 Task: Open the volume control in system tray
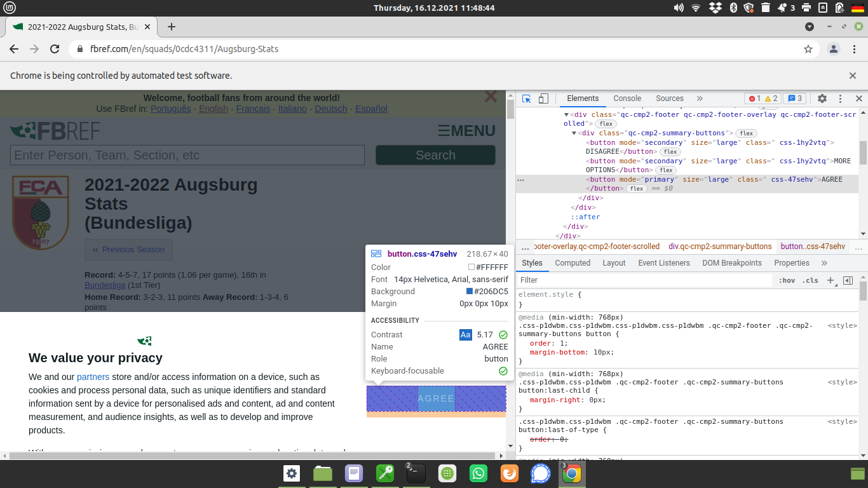click(679, 8)
